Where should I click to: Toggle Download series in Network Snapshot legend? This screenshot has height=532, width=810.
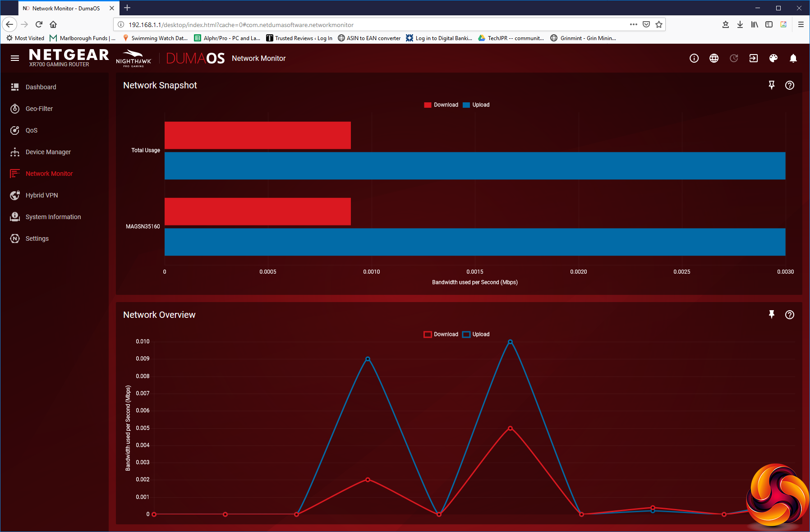tap(441, 105)
